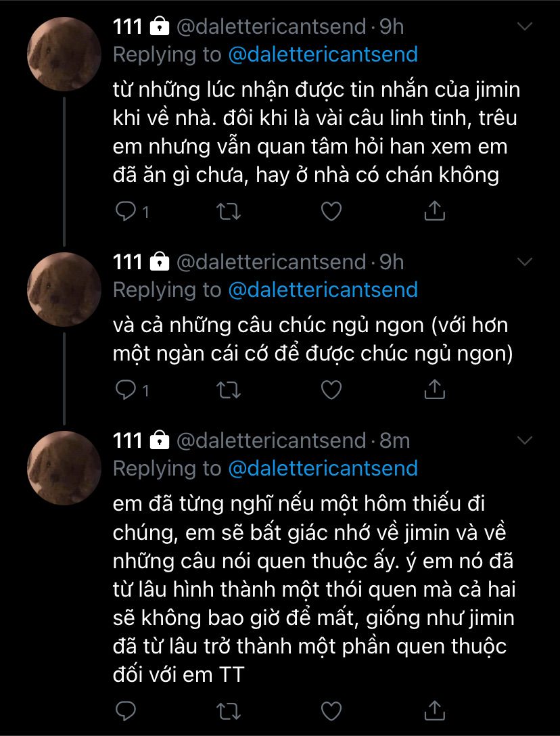Open the chevron menu on the 8m tweet
Viewport: 560px width, 736px height.
pos(525,440)
